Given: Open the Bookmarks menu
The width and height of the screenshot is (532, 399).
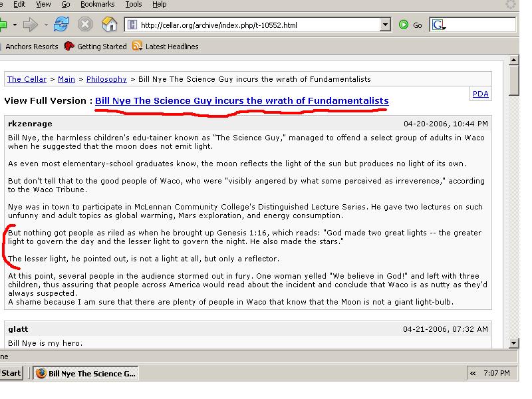Looking at the screenshot, I should (x=97, y=5).
